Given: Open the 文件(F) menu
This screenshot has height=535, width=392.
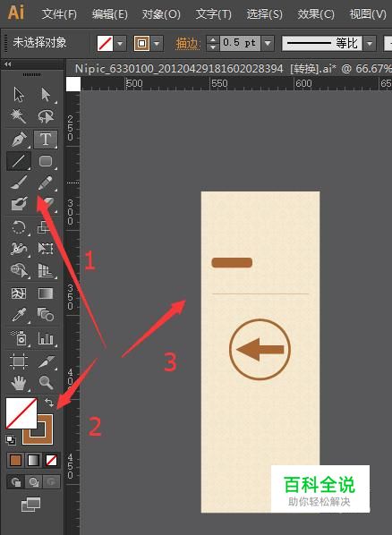Looking at the screenshot, I should tap(59, 14).
